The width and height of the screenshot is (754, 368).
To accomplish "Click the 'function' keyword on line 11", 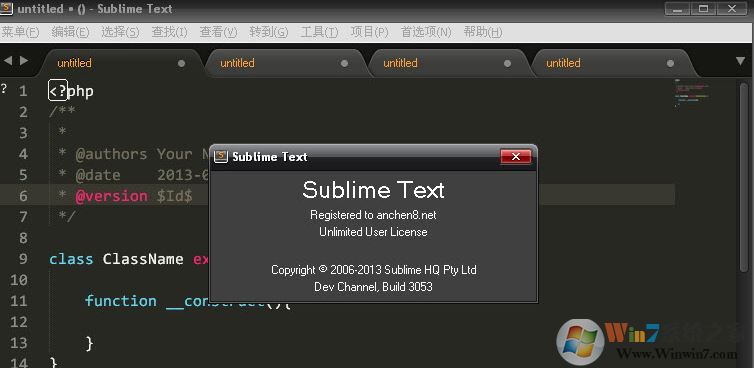I will pos(121,301).
